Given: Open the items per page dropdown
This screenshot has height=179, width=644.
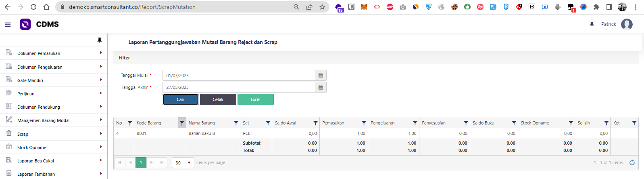Looking at the screenshot, I should 183,162.
